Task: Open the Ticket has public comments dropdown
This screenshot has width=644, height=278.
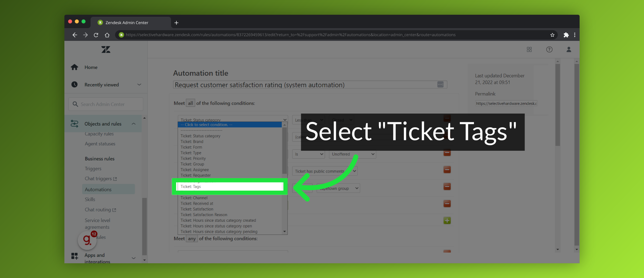Action: coord(325,171)
